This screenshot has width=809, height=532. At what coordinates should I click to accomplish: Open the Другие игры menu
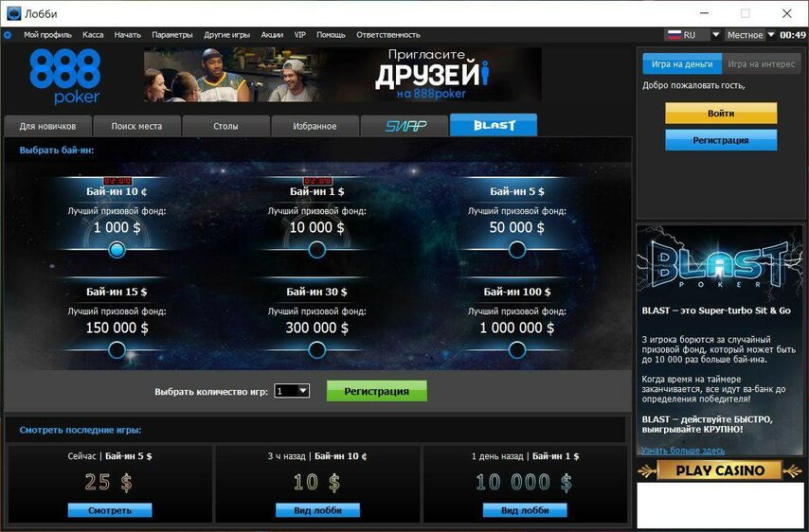point(226,34)
